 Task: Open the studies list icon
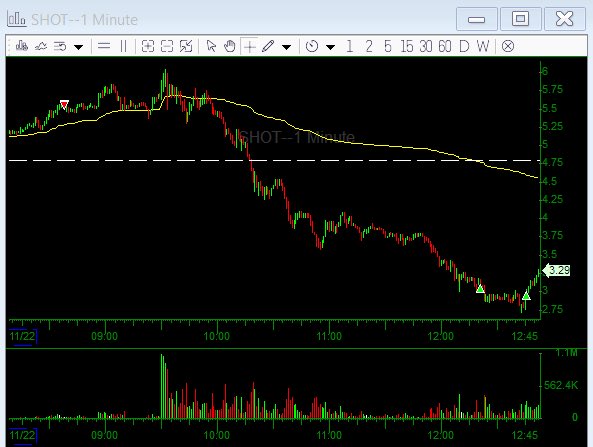pos(60,46)
